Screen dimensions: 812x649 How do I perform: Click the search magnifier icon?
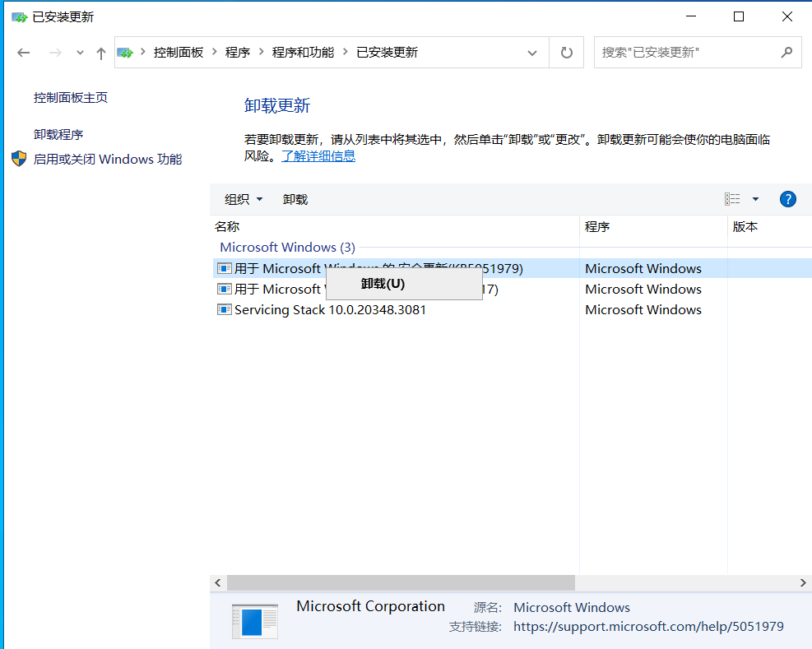[x=786, y=53]
